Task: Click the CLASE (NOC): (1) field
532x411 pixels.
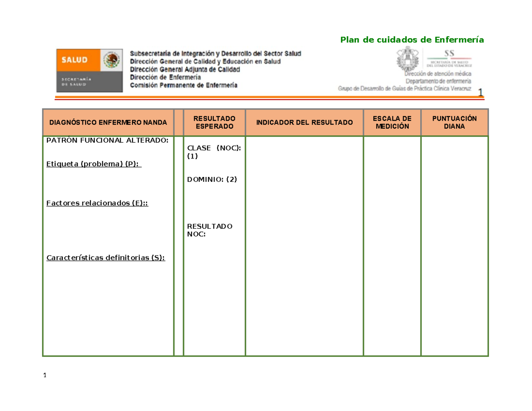Action: coord(214,152)
